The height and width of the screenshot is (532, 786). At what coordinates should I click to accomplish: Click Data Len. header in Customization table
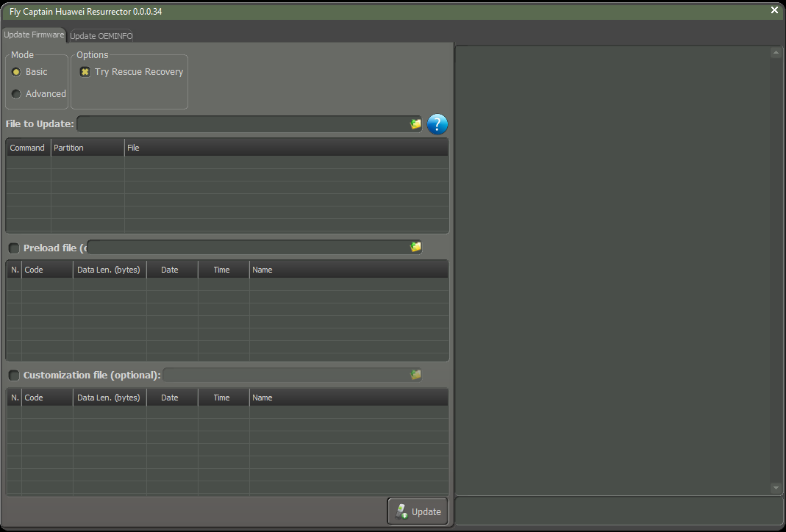click(x=110, y=398)
